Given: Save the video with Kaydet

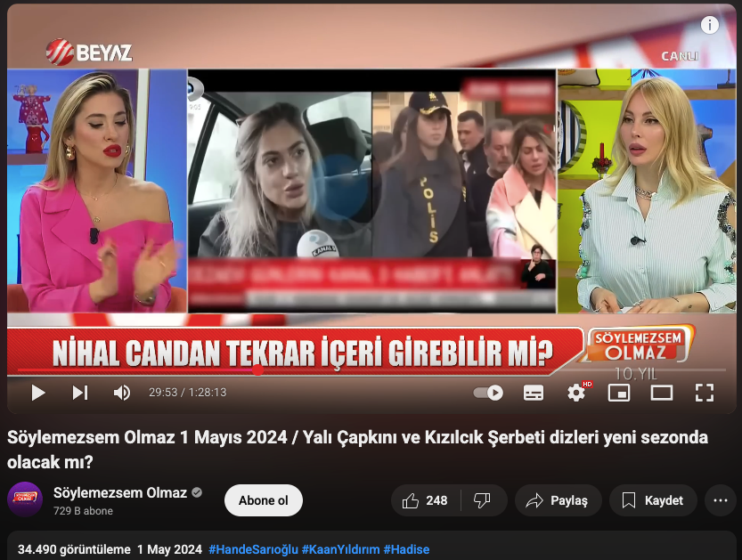Looking at the screenshot, I should coord(653,500).
